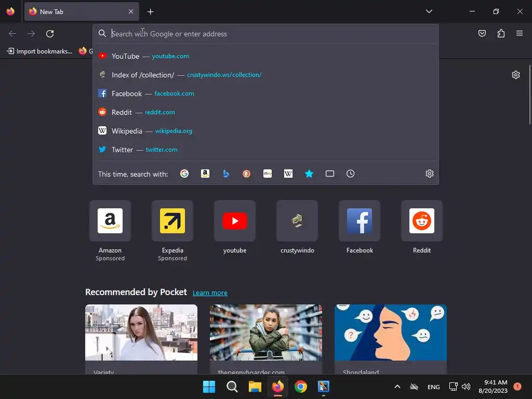Image resolution: width=532 pixels, height=399 pixels.
Task: Open taskbar Search
Action: 232,387
